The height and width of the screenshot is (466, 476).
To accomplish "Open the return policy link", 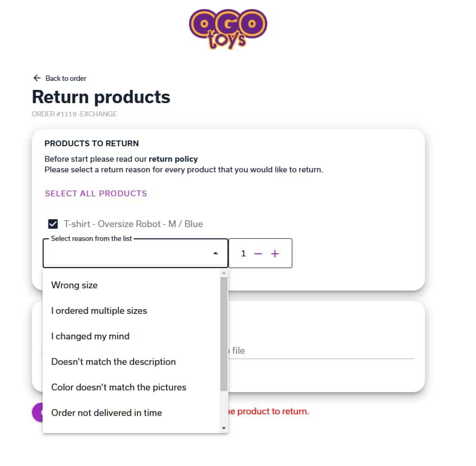I will 173,159.
